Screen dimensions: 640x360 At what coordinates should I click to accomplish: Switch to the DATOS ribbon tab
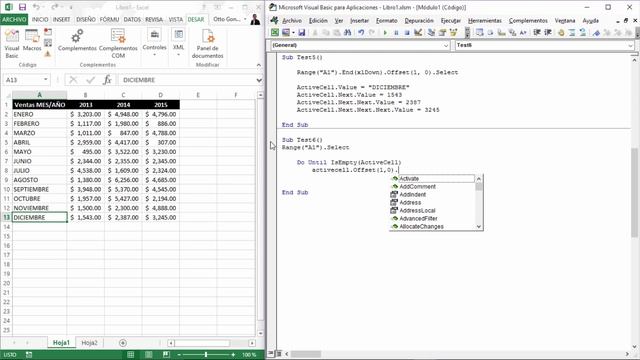point(132,19)
